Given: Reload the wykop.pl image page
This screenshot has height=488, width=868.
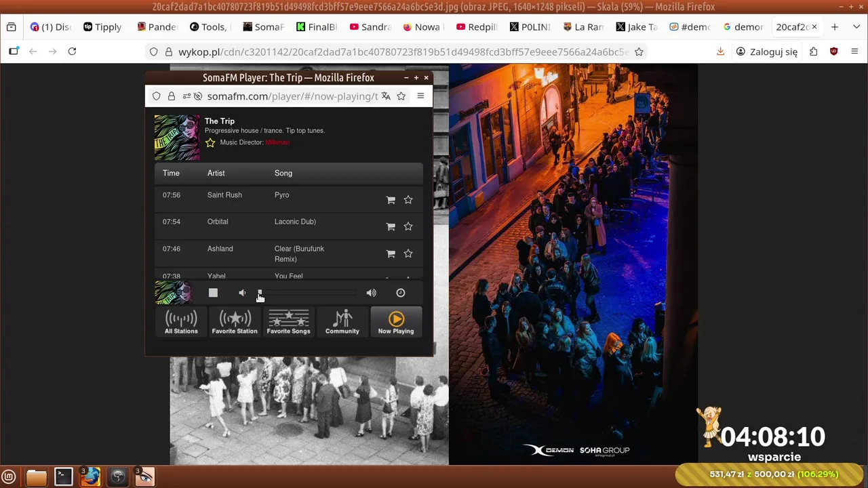Looking at the screenshot, I should click(72, 52).
